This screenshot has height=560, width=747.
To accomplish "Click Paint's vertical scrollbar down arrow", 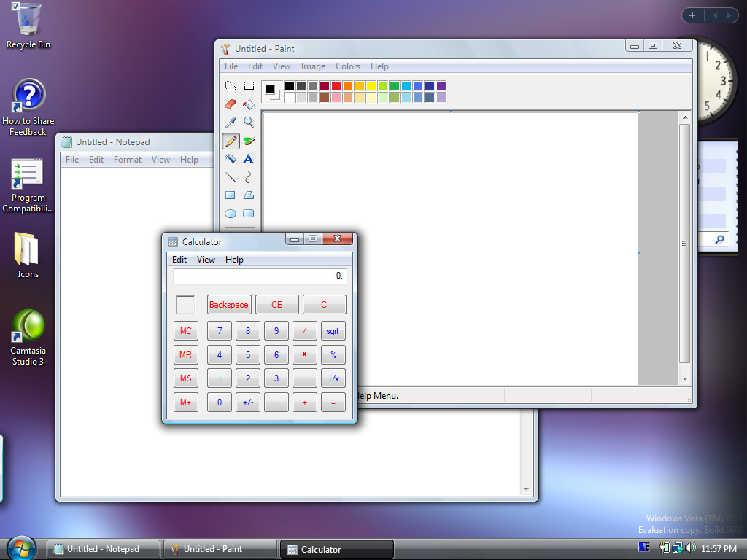I will coord(685,379).
